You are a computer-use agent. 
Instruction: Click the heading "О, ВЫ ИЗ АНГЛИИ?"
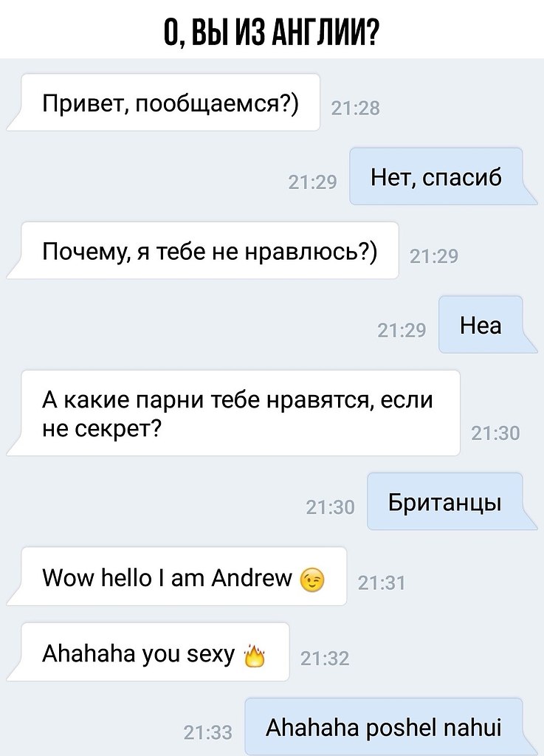click(272, 32)
